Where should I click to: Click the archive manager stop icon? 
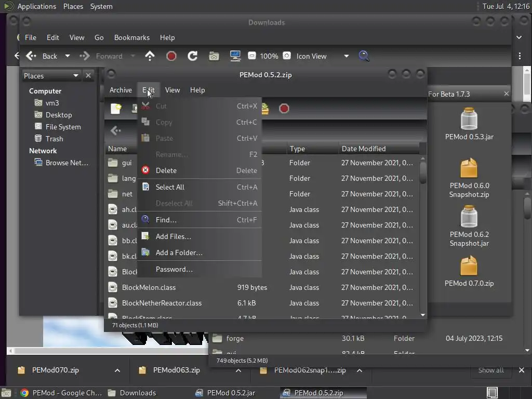[284, 109]
